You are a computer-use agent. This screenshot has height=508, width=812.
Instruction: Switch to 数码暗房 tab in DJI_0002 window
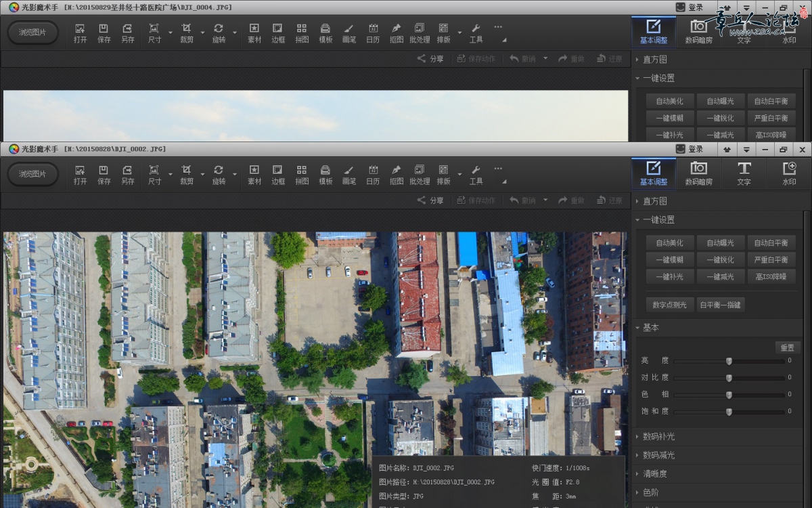pyautogui.click(x=698, y=173)
